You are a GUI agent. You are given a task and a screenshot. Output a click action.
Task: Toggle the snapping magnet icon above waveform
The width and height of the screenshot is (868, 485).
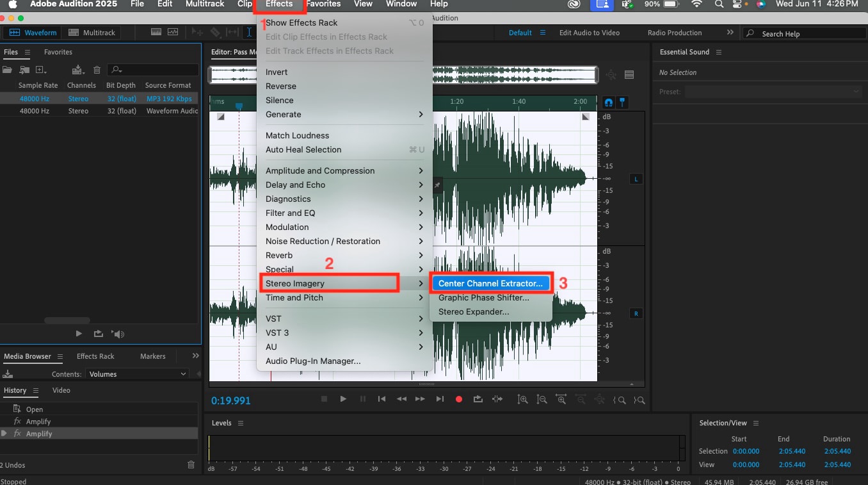(x=608, y=102)
